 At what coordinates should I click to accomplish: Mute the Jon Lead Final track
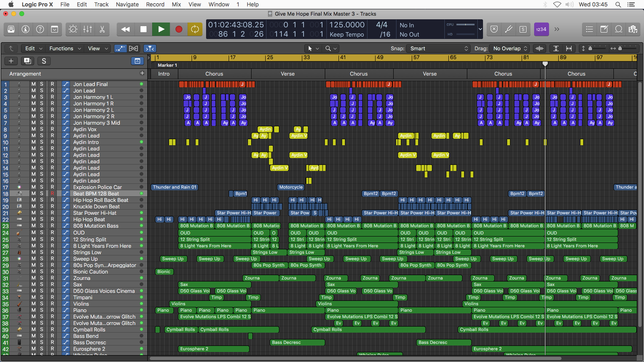33,84
